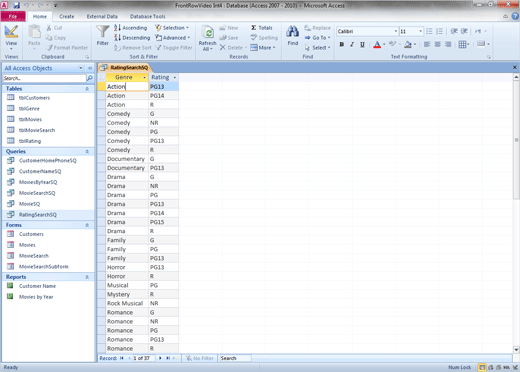Open gridlines options icon
520x372 pixels.
[x=464, y=44]
